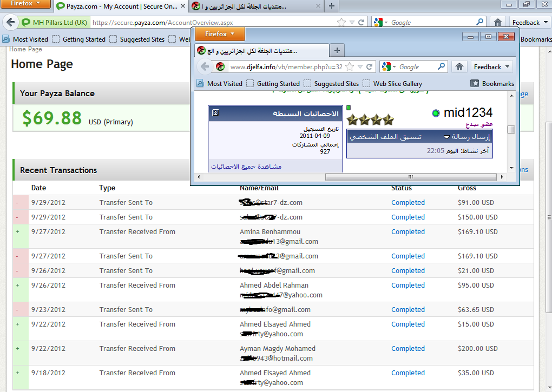The width and height of the screenshot is (552, 392).
Task: Open the Home page in the djelfa.info window
Action: (x=459, y=67)
